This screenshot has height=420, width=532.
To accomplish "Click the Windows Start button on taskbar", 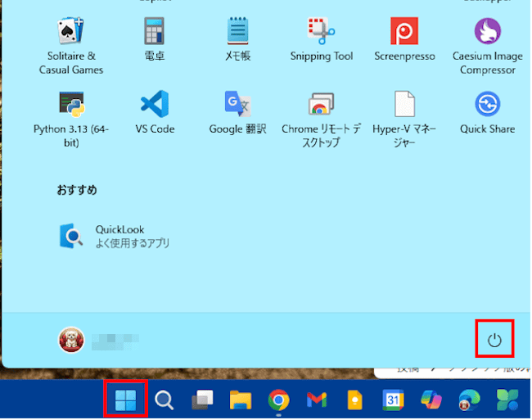I will (x=125, y=400).
